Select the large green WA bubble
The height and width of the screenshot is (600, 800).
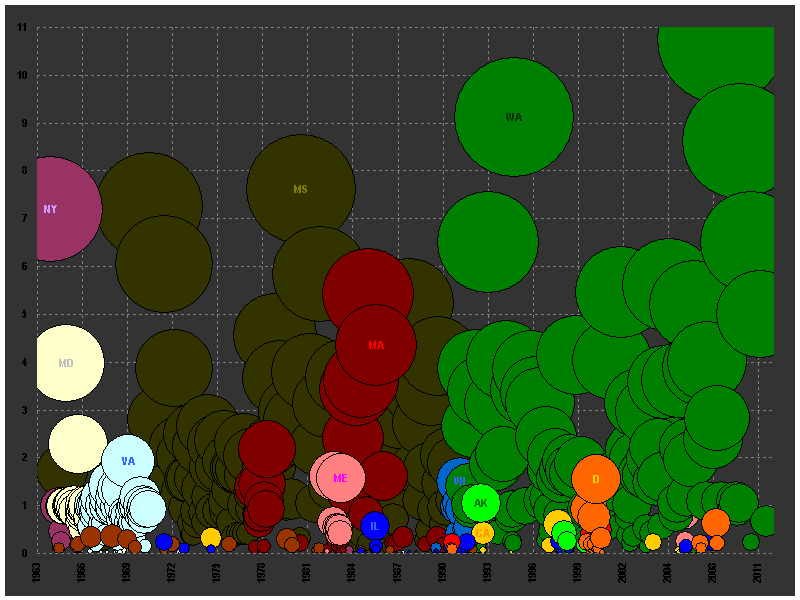coord(514,117)
